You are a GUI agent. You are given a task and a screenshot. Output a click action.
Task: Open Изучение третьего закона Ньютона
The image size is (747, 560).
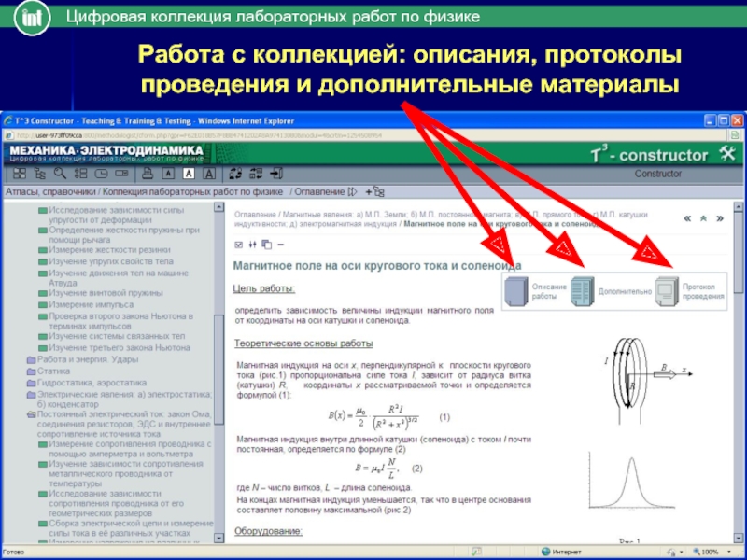[x=120, y=348]
